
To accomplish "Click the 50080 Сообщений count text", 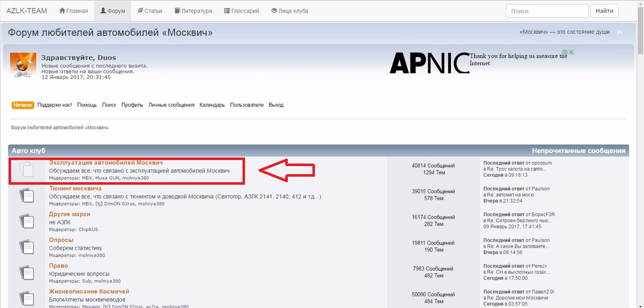I will [x=433, y=294].
